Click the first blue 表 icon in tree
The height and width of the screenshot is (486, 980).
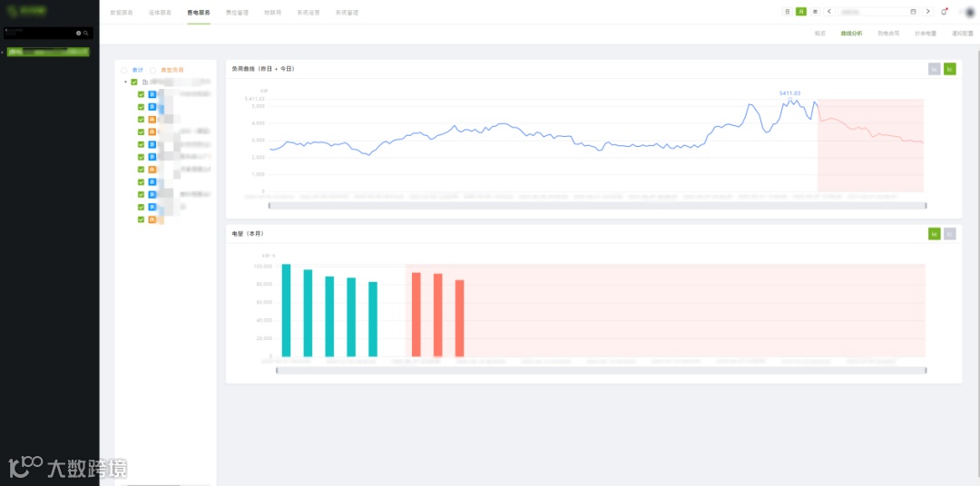click(152, 94)
